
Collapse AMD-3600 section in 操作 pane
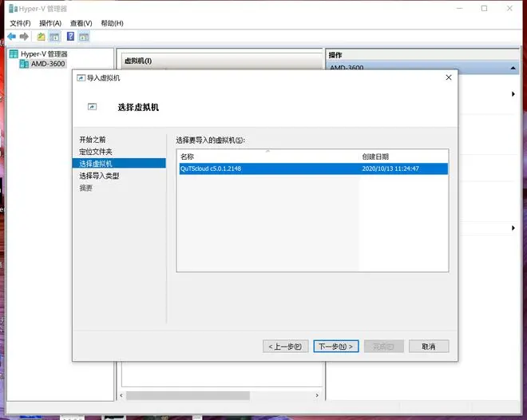pos(513,68)
